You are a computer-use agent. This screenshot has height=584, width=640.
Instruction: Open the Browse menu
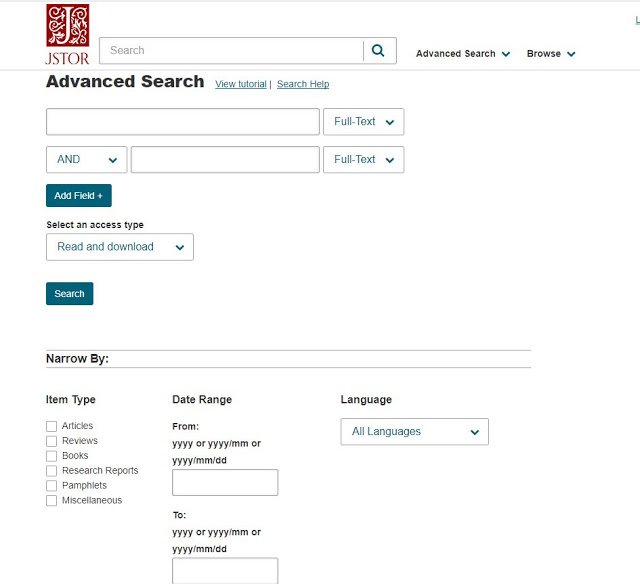pyautogui.click(x=551, y=54)
